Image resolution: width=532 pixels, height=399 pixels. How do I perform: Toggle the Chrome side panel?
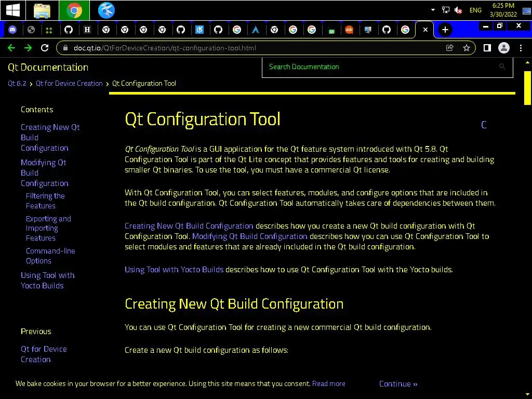487,48
